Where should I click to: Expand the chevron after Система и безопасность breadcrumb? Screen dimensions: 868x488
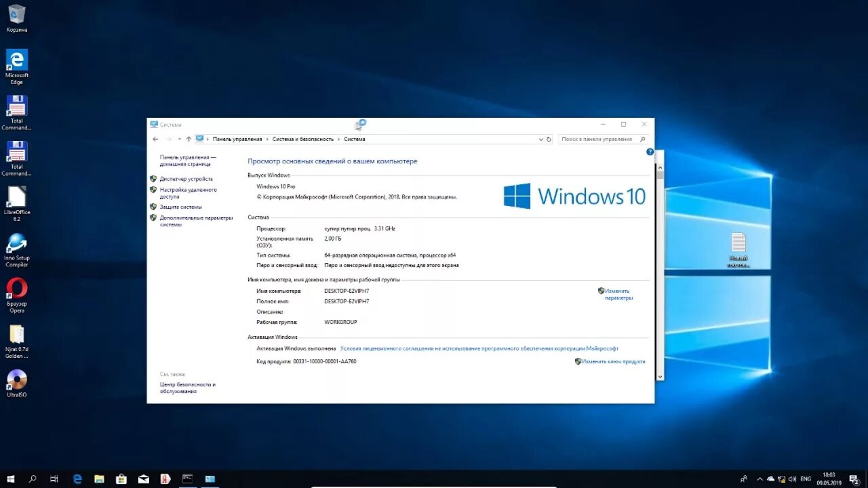339,139
